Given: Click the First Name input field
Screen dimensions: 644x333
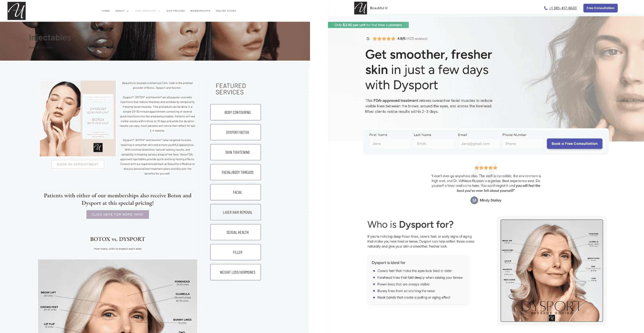Looking at the screenshot, I should (x=390, y=144).
